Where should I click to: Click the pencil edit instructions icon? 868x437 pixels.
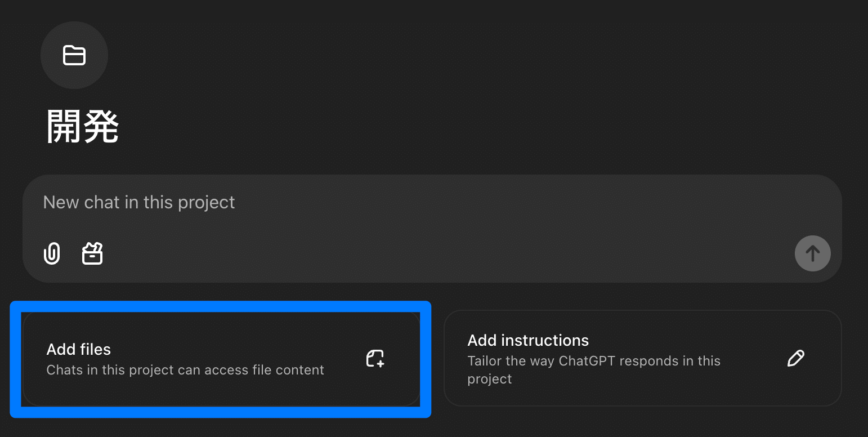pyautogui.click(x=795, y=358)
